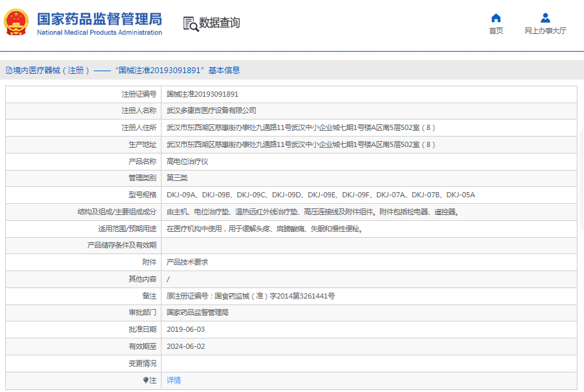Image resolution: width=584 pixels, height=392 pixels.
Task: Select registrant name 武汉多康吉医疗设备有限公司
Action: coord(211,110)
